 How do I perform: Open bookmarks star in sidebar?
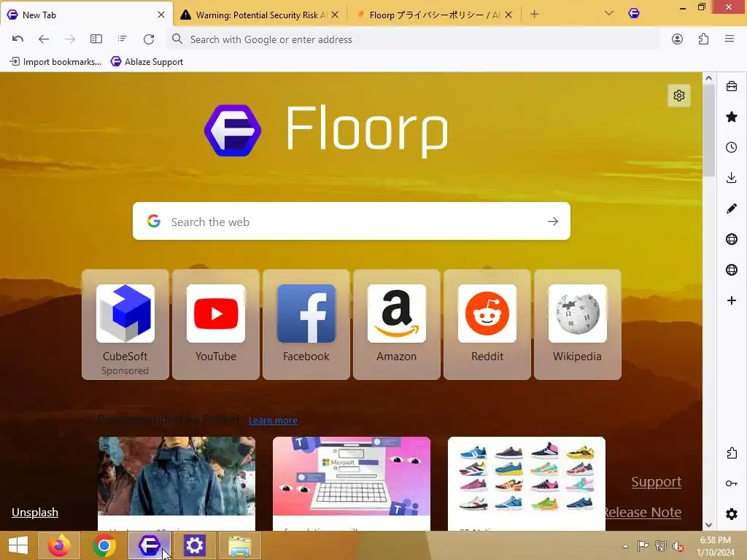click(732, 117)
